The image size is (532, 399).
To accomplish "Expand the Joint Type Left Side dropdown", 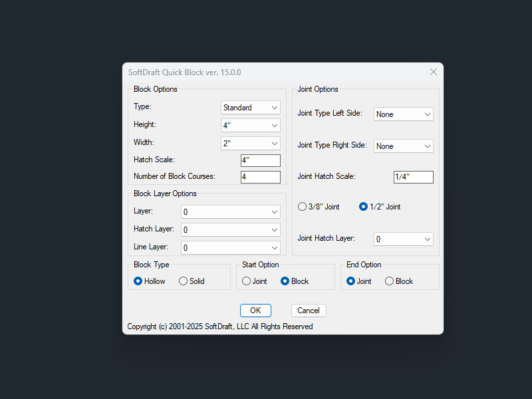I will click(x=403, y=114).
